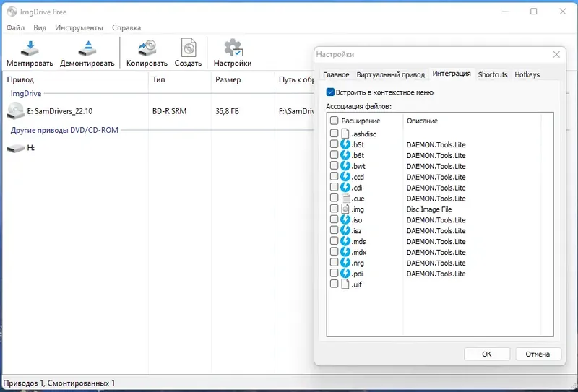Check the .nrg extension checkbox

coord(334,262)
